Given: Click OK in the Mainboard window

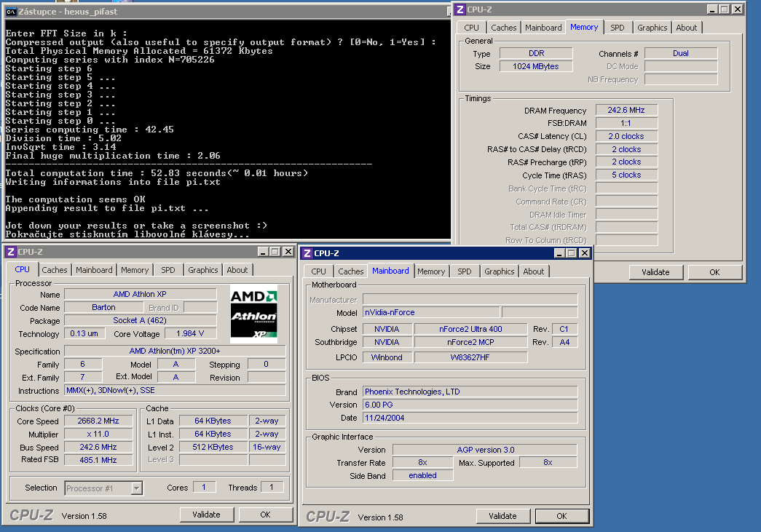Looking at the screenshot, I should click(562, 516).
